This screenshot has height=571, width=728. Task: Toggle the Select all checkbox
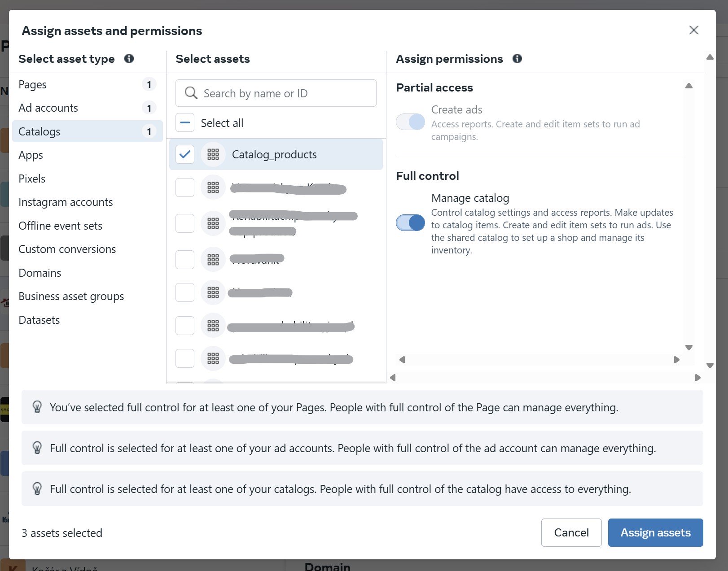coord(185,123)
